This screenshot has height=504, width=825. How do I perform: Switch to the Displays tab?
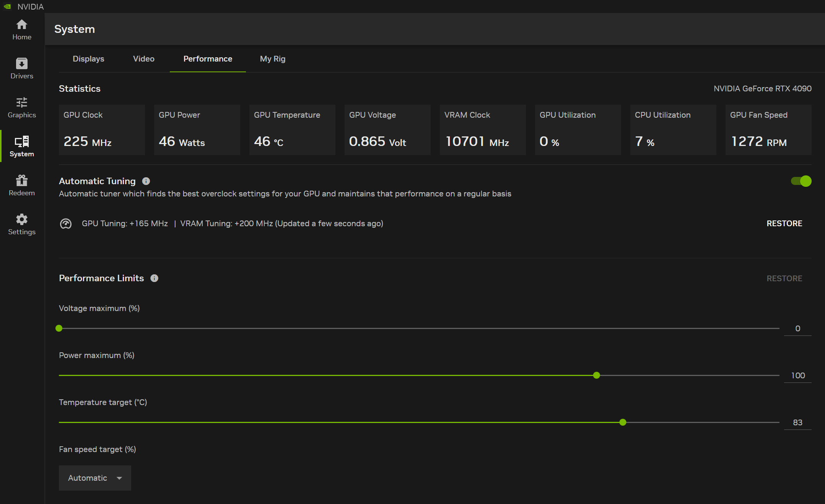pyautogui.click(x=88, y=59)
